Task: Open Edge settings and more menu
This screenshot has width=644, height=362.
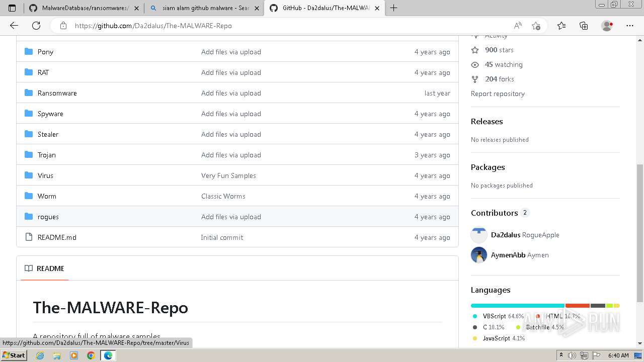Action: coord(630,26)
